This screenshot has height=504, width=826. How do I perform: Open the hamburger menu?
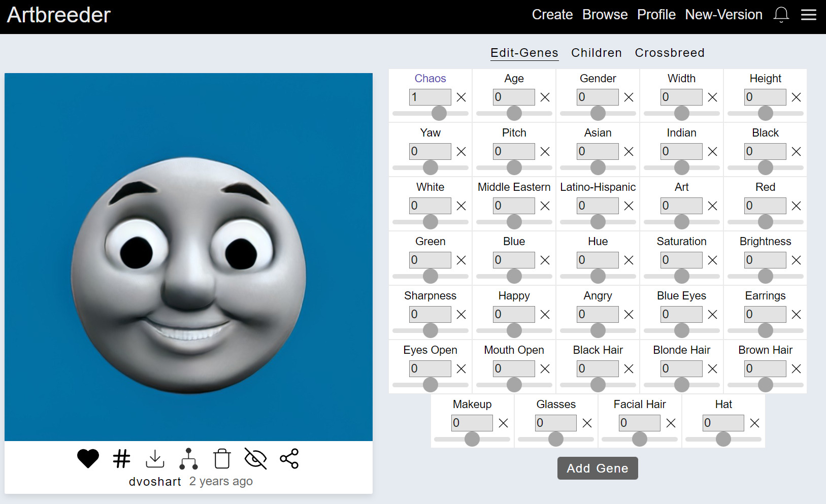click(x=809, y=15)
